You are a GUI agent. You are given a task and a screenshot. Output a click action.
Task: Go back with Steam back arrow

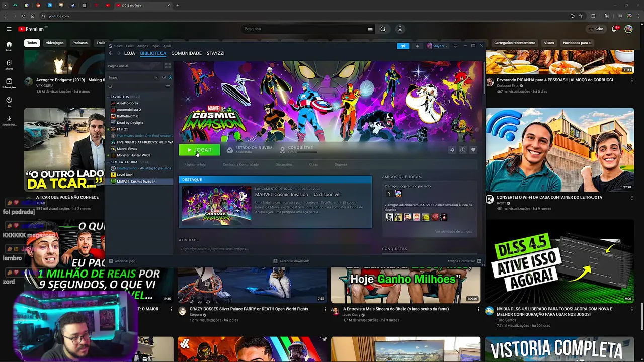coord(111,53)
